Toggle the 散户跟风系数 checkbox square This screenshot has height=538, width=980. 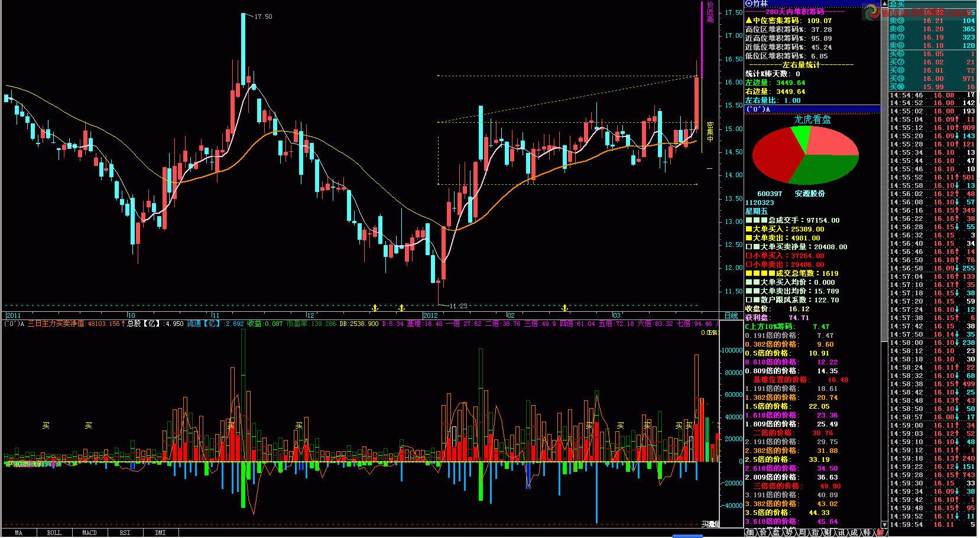pos(749,300)
